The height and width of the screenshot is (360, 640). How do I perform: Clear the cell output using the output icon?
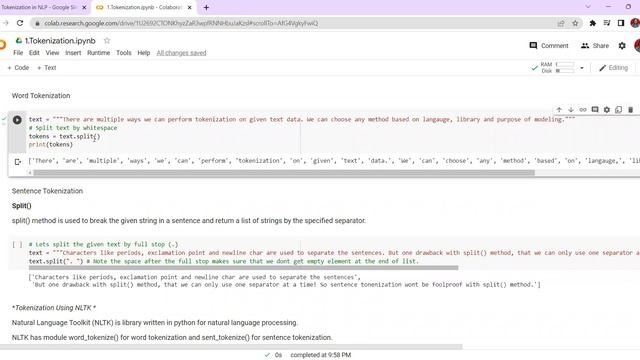[18, 162]
